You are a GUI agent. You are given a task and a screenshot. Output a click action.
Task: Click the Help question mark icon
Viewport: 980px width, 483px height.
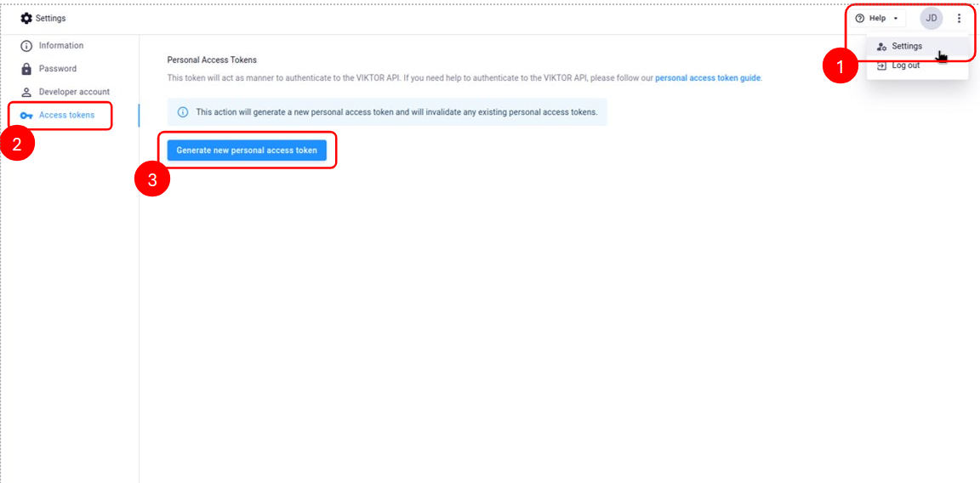859,18
